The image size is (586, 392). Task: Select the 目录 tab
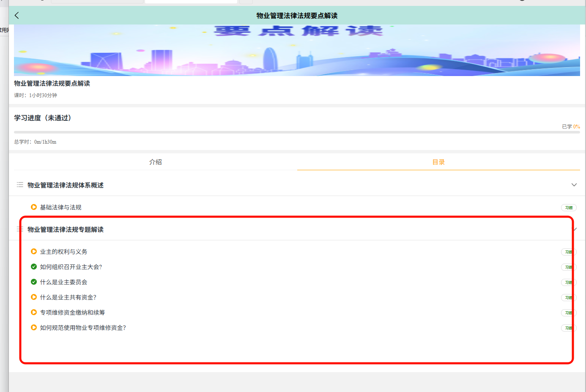pyautogui.click(x=438, y=162)
